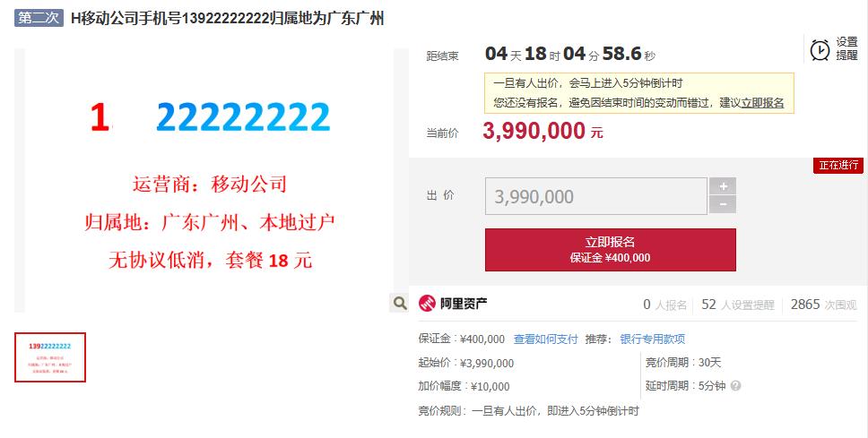
Task: Decrease bid with the minus button
Action: pyautogui.click(x=723, y=204)
